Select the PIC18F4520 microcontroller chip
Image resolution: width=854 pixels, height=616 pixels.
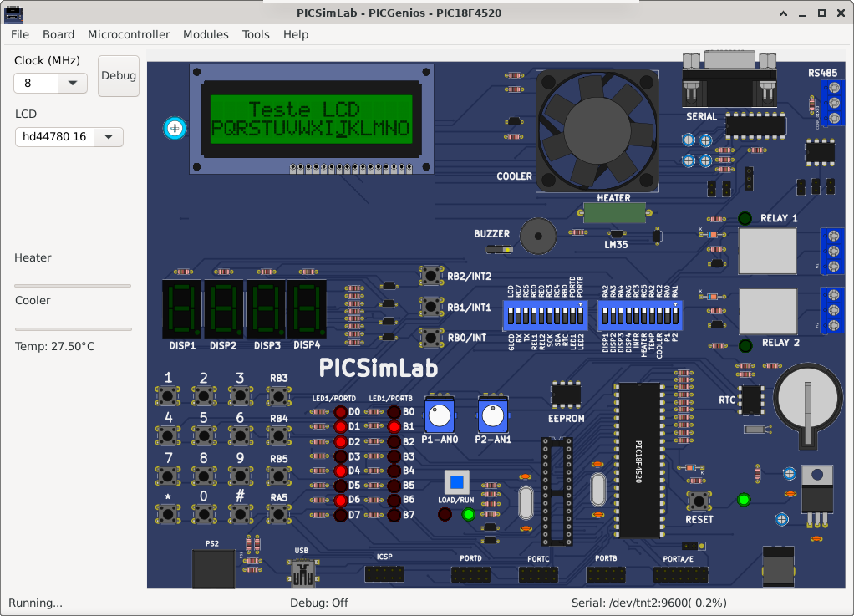coord(638,460)
